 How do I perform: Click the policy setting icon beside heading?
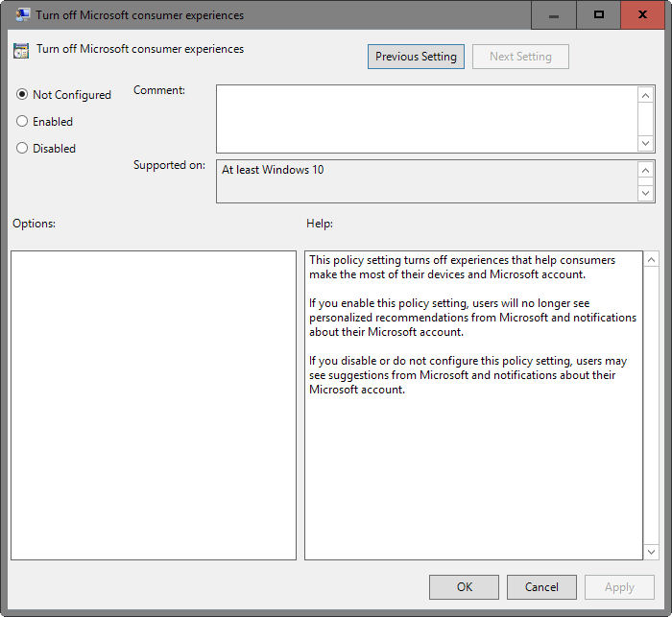[x=21, y=51]
